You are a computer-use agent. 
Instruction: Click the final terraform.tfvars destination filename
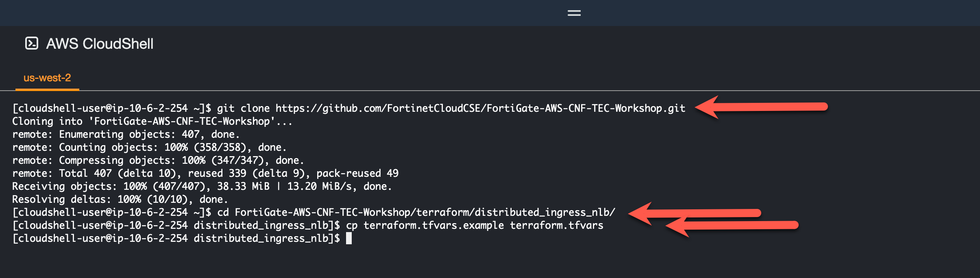click(x=557, y=225)
